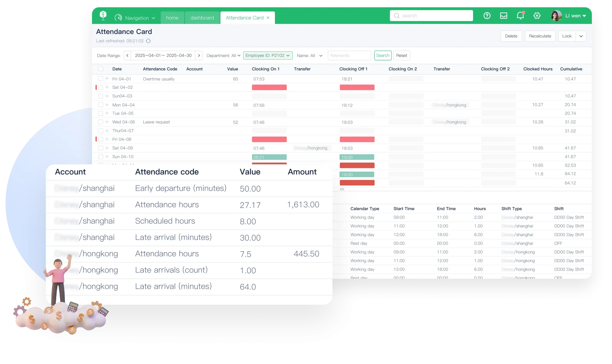This screenshot has height=364, width=612.
Task: Click the Recalculate button
Action: [x=540, y=36]
